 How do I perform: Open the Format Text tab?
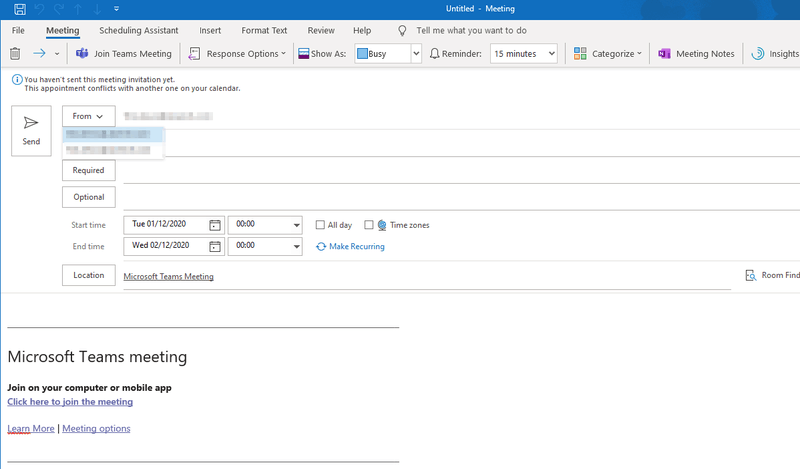coord(264,30)
